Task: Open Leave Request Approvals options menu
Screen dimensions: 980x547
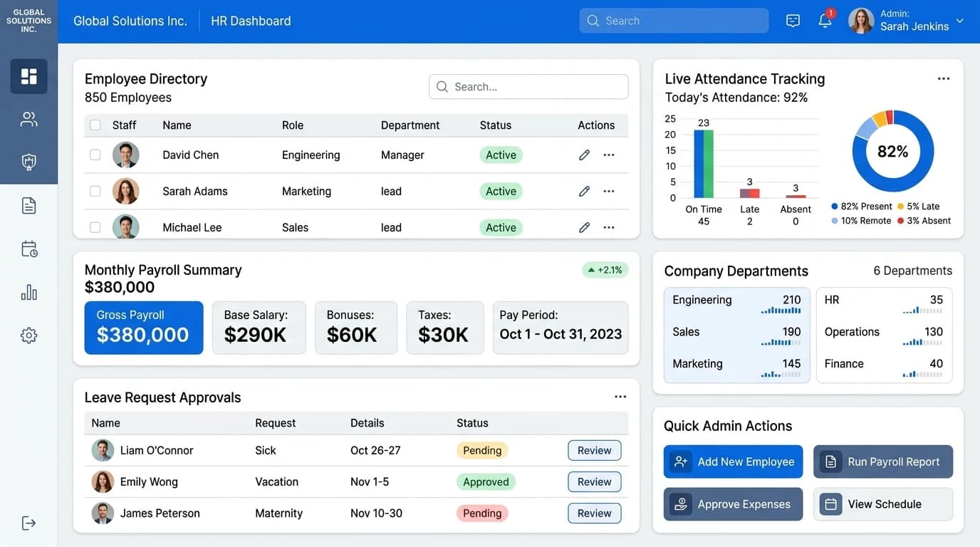Action: tap(620, 397)
